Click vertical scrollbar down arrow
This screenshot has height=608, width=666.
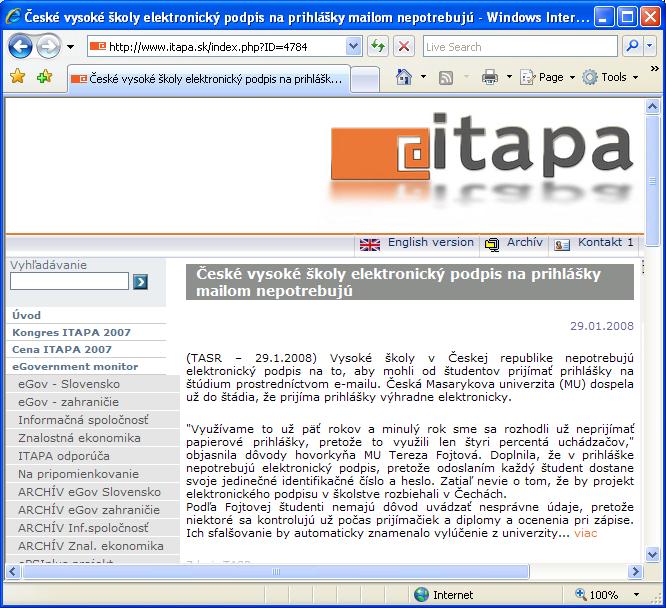652,554
